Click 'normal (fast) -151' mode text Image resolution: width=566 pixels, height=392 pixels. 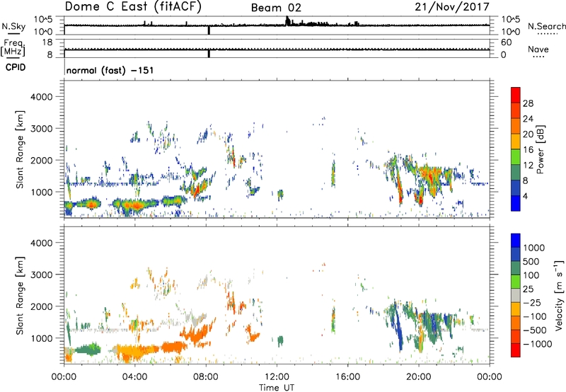110,70
